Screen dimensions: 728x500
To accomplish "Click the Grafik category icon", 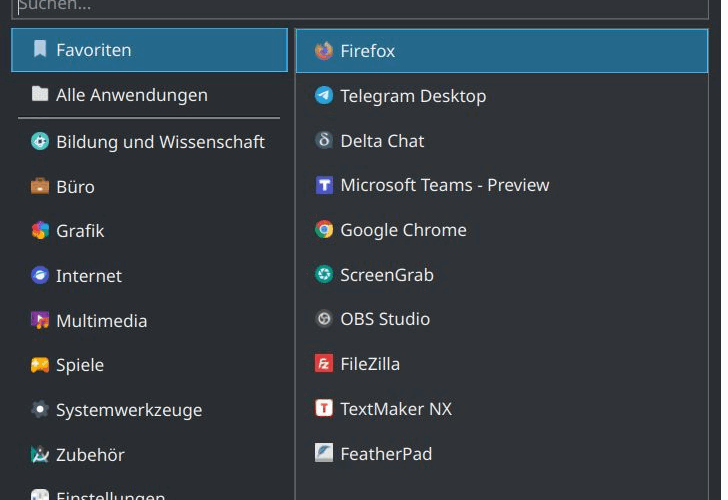I will (x=40, y=231).
